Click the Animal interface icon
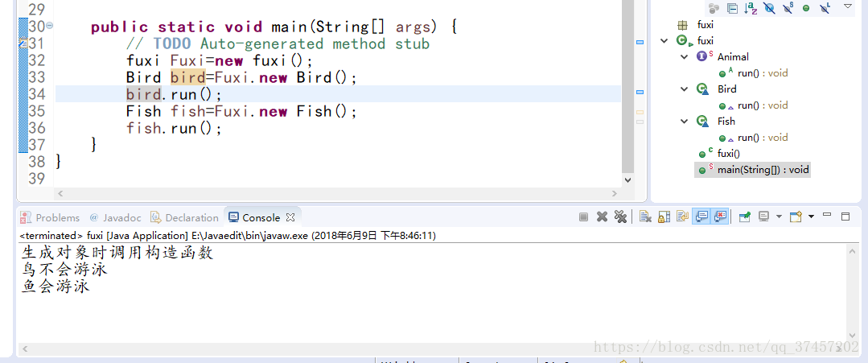The width and height of the screenshot is (868, 363). tap(704, 56)
